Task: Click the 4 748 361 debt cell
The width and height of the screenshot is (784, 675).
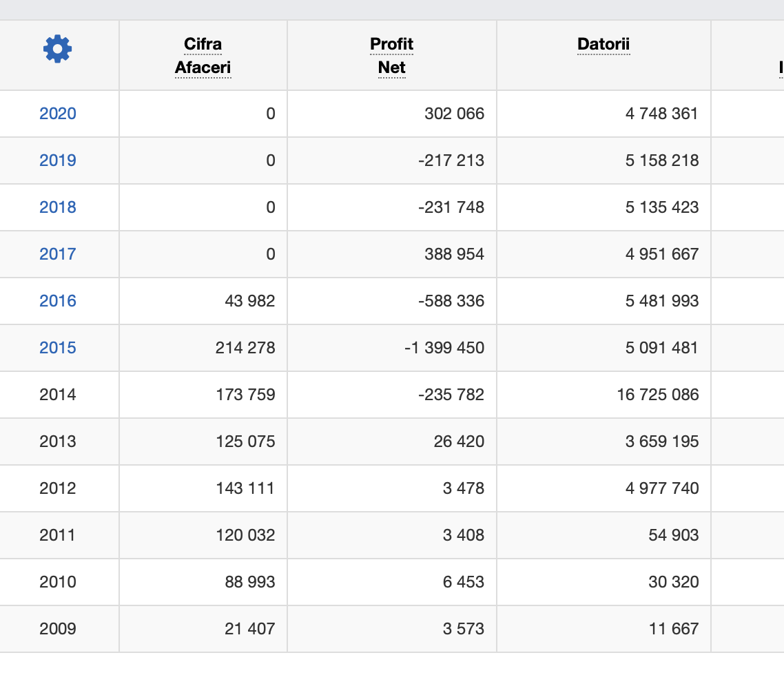Action: click(661, 114)
